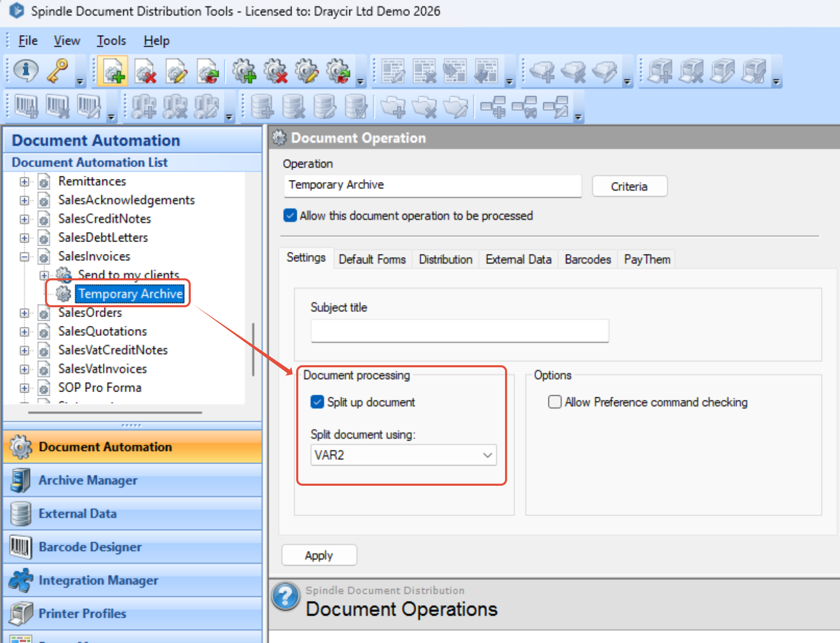Open the Integration Manager panel
The width and height of the screenshot is (840, 643).
point(132,580)
